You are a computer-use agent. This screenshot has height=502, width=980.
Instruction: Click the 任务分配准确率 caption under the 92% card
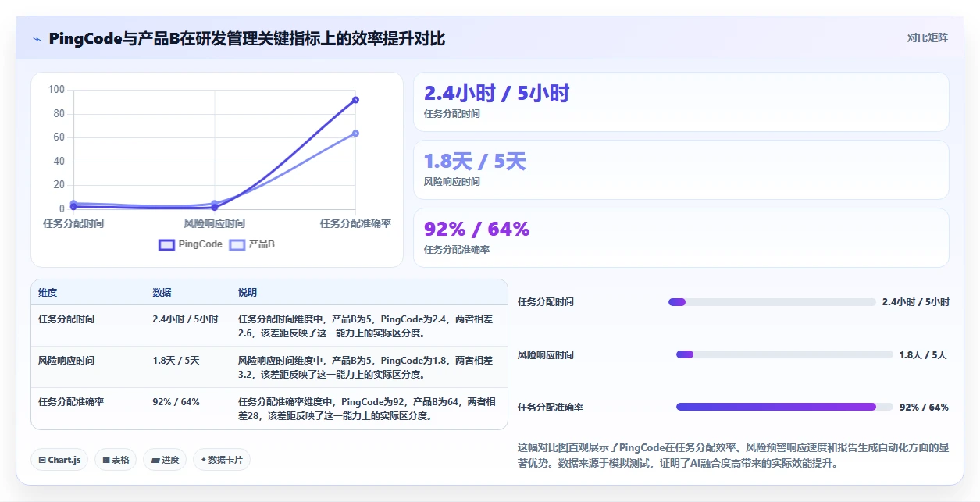456,250
